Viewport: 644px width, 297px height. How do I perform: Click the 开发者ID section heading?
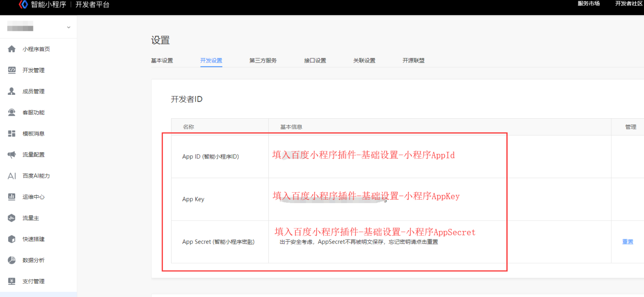click(187, 99)
